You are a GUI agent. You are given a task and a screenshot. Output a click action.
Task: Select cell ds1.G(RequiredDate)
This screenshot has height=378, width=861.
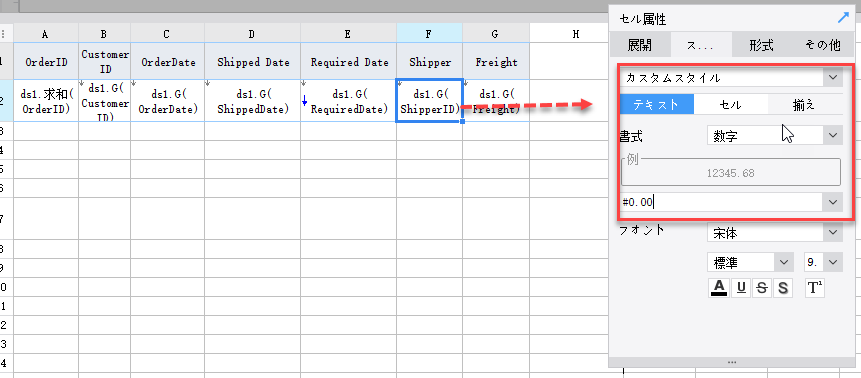(348, 101)
